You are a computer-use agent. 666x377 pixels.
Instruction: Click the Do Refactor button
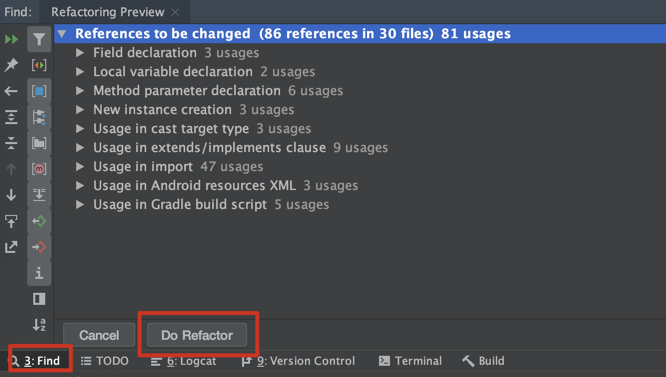(197, 335)
